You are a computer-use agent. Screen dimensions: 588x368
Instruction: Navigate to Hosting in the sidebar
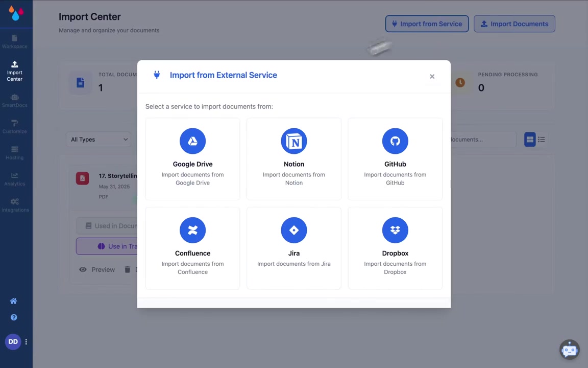pos(15,153)
